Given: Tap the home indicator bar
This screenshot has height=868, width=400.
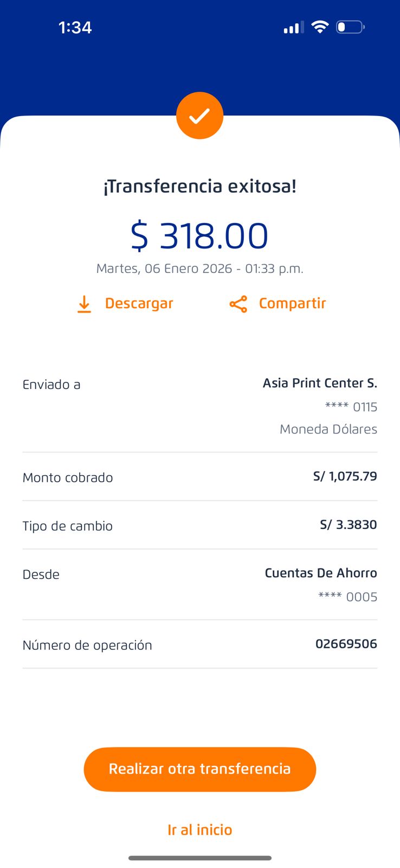Looking at the screenshot, I should click(199, 858).
